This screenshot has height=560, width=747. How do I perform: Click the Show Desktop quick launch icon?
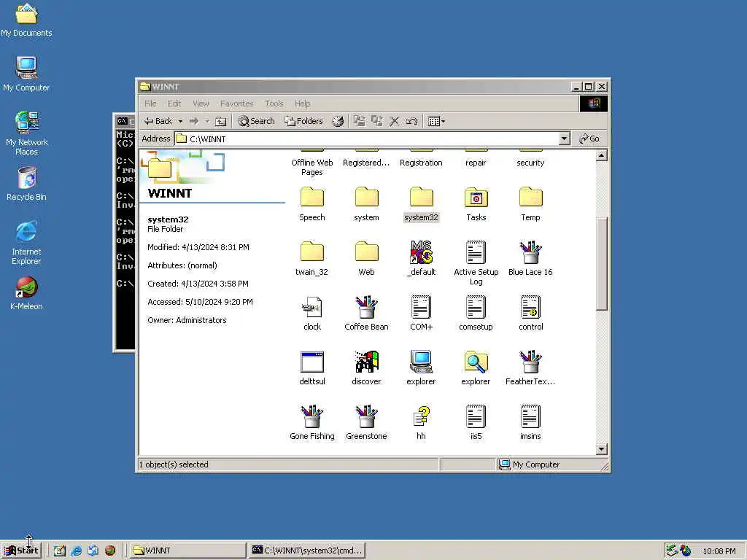[x=60, y=551]
